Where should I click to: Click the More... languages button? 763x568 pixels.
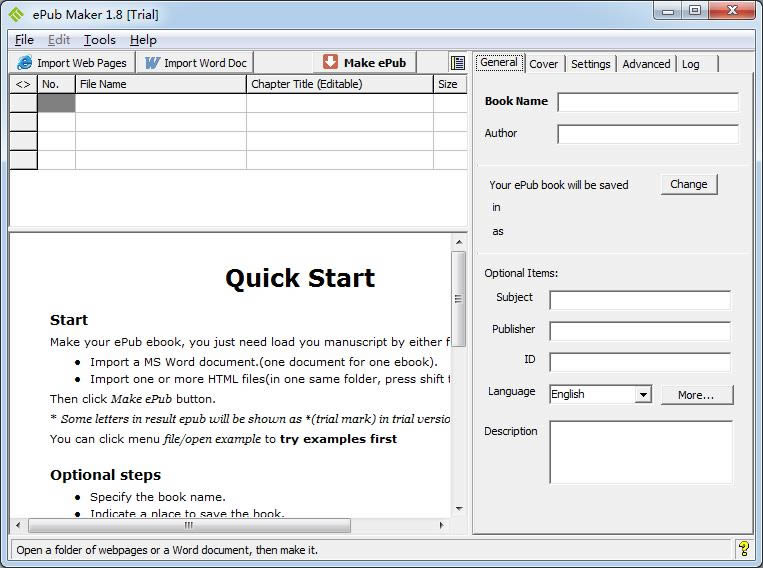pyautogui.click(x=696, y=395)
